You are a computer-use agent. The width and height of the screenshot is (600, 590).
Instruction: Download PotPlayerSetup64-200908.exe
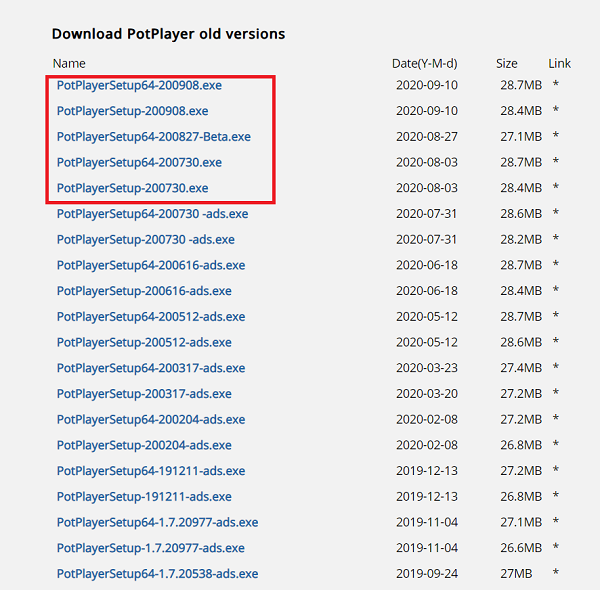(x=139, y=85)
